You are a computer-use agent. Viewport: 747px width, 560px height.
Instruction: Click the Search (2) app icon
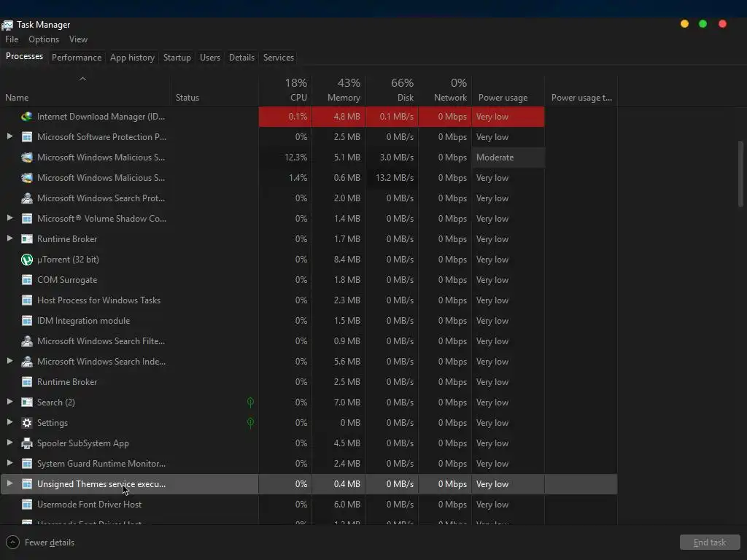click(27, 402)
